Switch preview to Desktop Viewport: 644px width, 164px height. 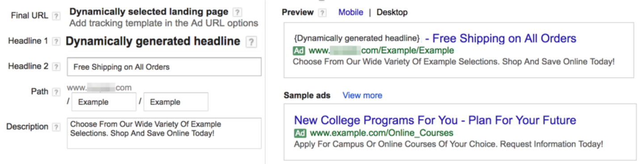pos(392,13)
